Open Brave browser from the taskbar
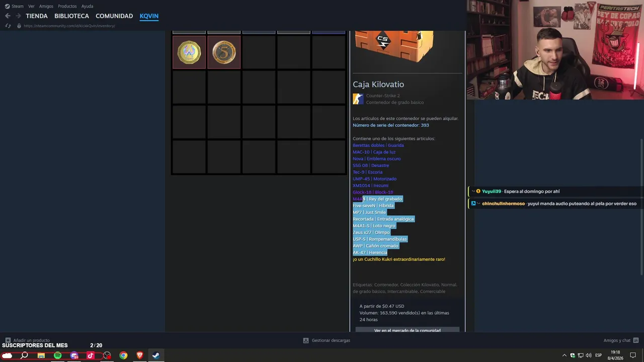644x362 pixels. point(140,355)
